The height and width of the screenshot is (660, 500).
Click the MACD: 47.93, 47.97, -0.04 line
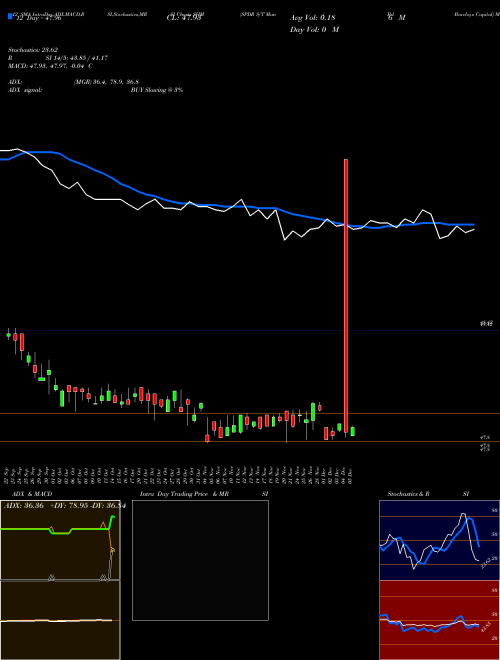pos(50,66)
